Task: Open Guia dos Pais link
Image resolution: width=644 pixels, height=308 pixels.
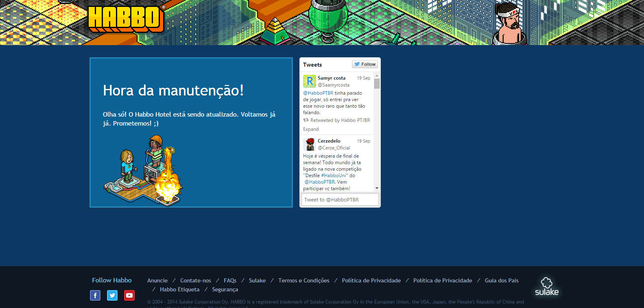Action: [x=502, y=280]
